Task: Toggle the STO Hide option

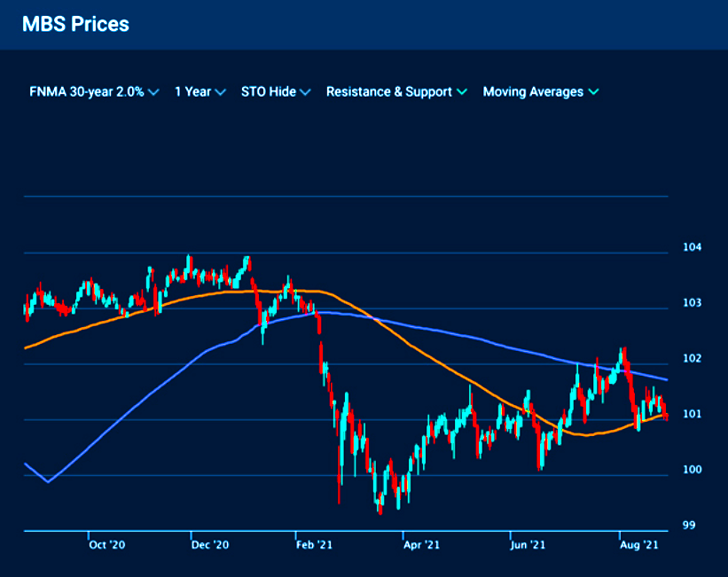Action: point(275,92)
